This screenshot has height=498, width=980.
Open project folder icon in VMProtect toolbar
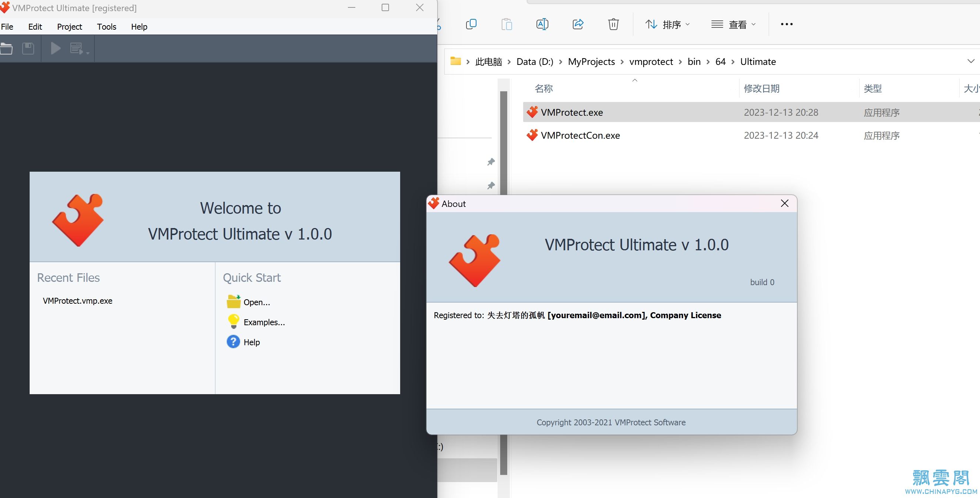[6, 48]
